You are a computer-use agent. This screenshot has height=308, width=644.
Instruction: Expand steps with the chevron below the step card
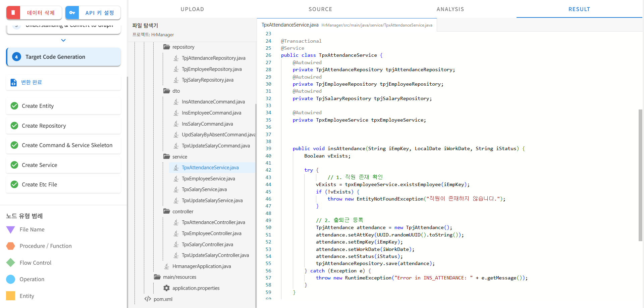(x=63, y=40)
